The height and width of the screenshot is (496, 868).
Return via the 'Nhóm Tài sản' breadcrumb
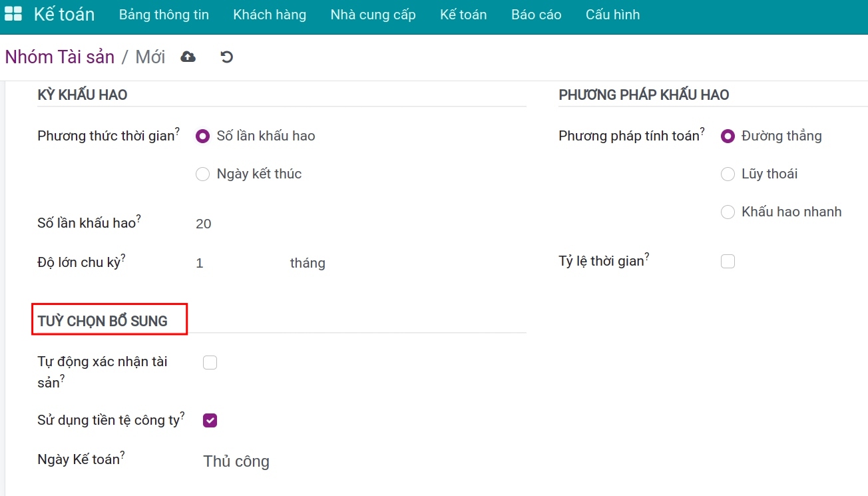tap(61, 57)
